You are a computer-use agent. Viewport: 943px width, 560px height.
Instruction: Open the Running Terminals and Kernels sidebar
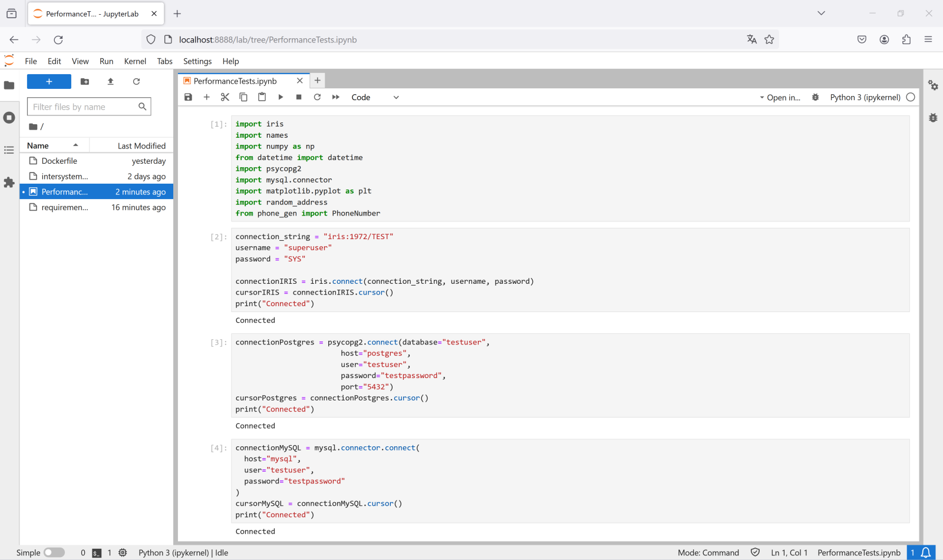click(x=9, y=118)
